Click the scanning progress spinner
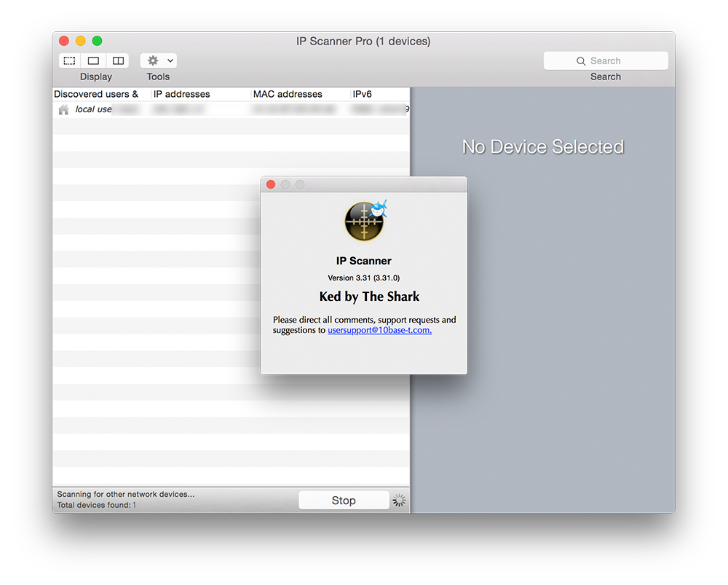This screenshot has height=585, width=728. click(399, 500)
